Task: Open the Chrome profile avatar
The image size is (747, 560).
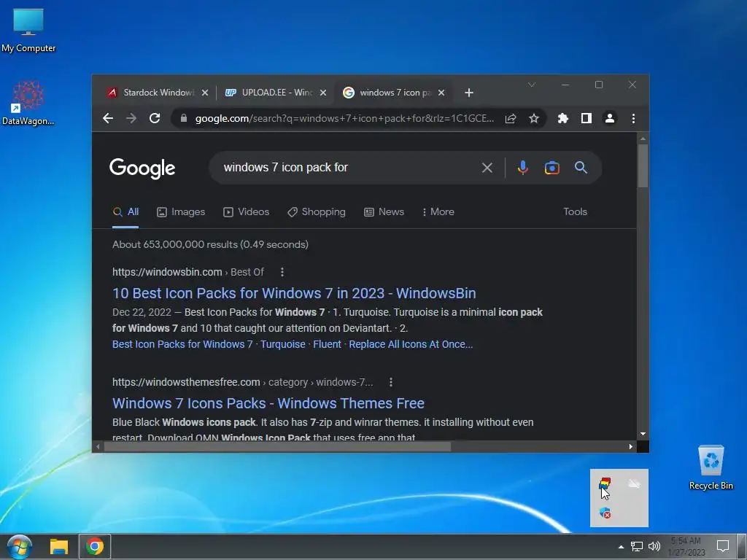Action: click(610, 118)
